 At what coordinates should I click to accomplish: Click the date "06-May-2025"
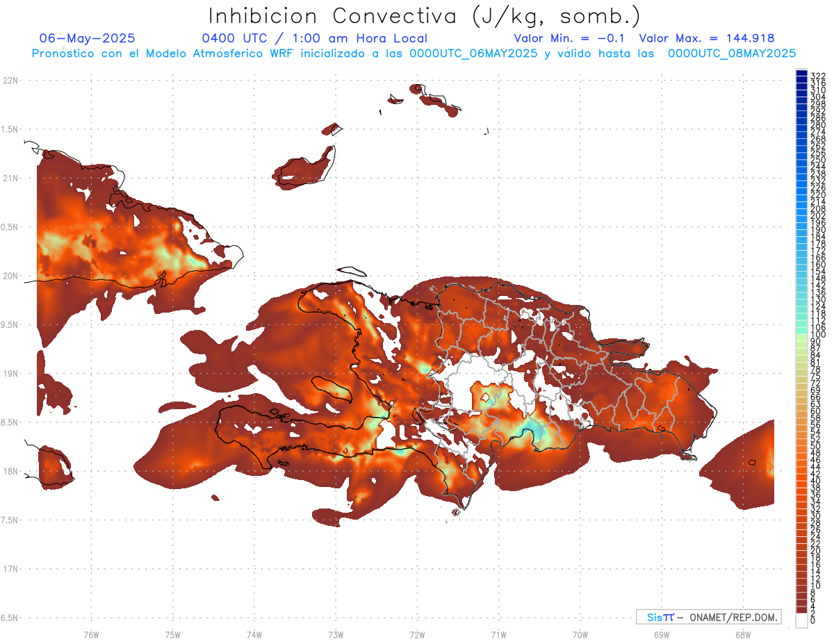88,38
